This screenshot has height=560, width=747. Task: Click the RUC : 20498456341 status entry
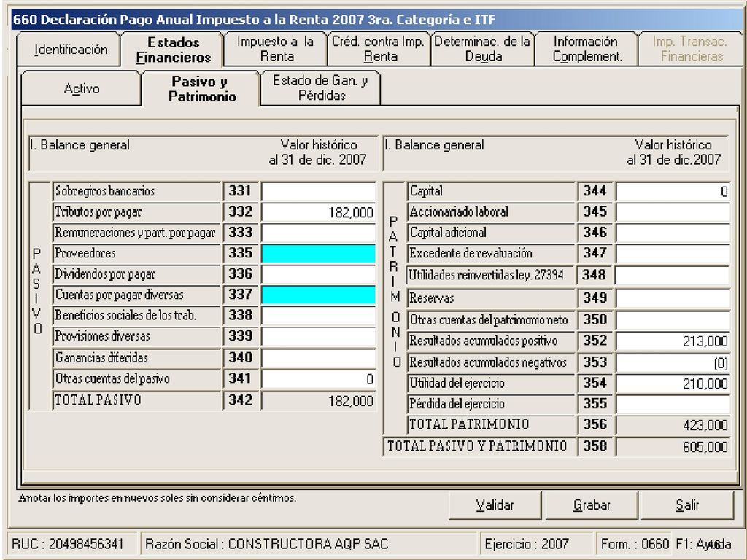click(73, 544)
